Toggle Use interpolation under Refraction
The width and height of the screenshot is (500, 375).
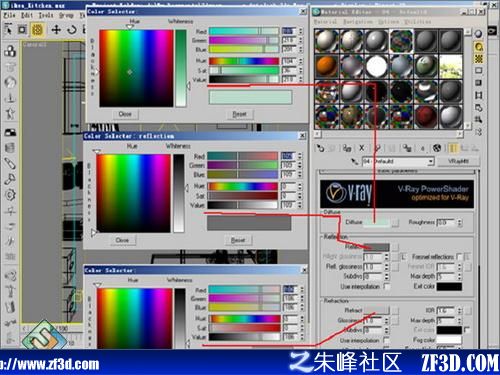tap(387, 340)
